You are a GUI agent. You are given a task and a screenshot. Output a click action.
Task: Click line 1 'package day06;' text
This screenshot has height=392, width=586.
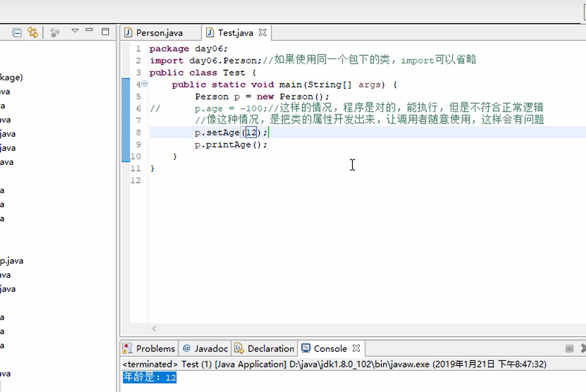188,48
